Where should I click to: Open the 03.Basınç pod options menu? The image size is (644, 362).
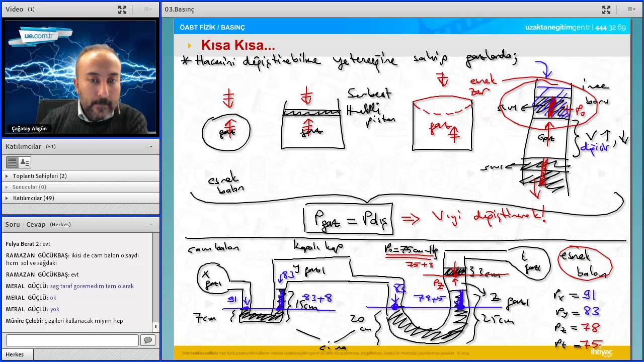click(x=631, y=10)
